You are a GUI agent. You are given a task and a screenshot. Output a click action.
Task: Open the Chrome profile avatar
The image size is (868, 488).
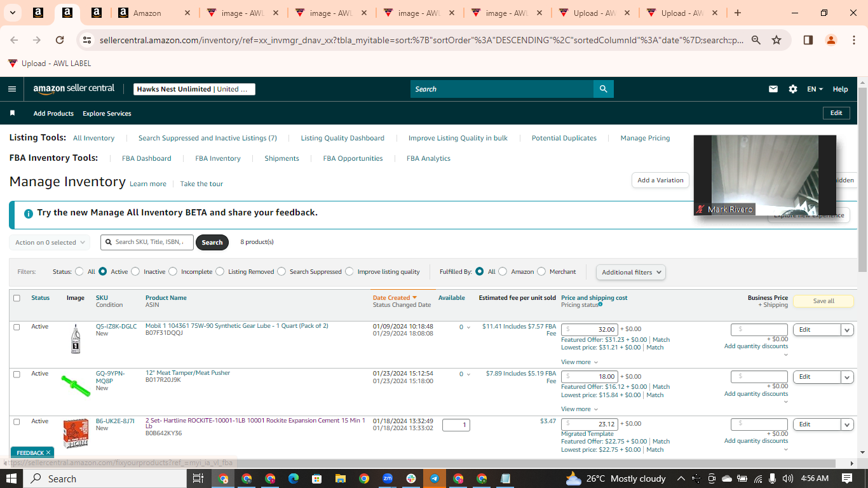point(831,40)
